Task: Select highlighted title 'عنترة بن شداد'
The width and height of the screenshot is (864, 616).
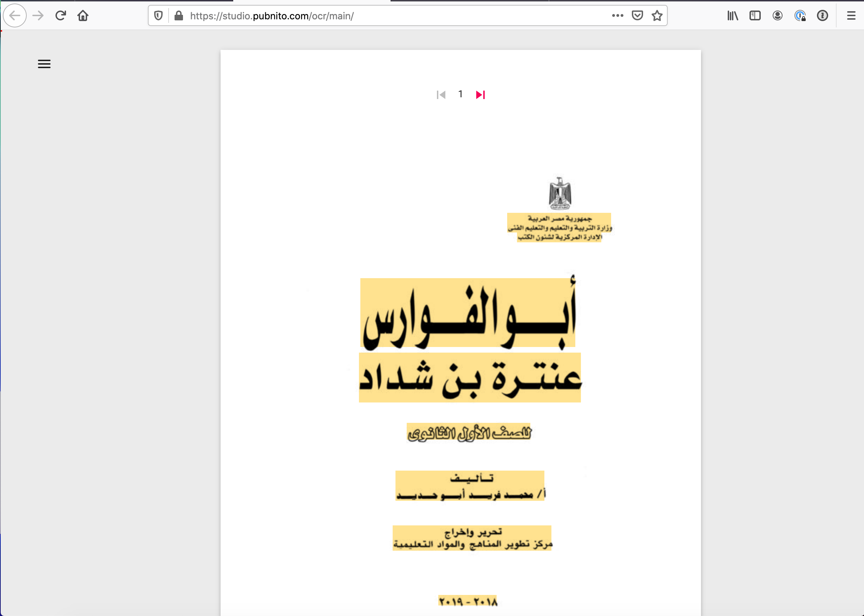Action: (x=470, y=378)
